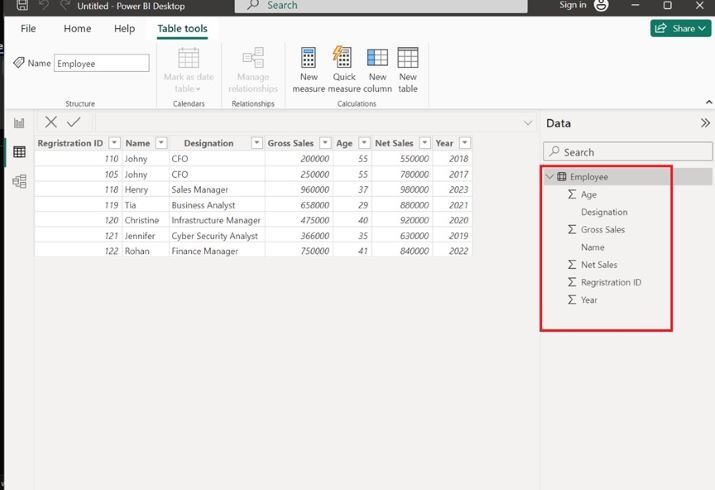
Task: Open Name column filter dropdown
Action: point(161,143)
